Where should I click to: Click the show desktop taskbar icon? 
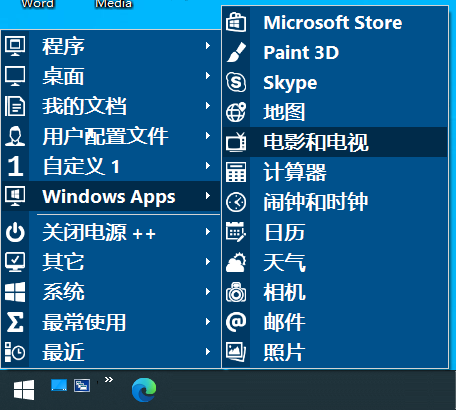(59, 385)
